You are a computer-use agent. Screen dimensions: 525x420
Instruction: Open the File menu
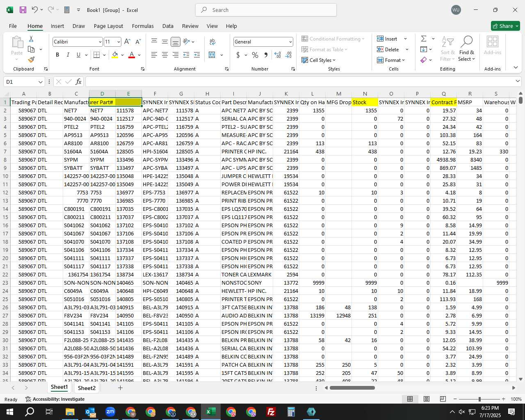click(x=13, y=26)
